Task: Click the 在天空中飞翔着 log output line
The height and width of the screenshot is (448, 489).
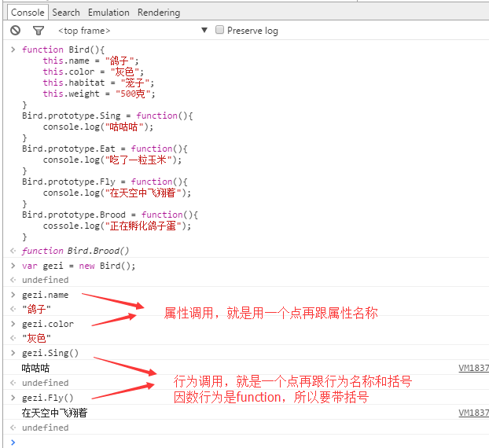Action: 54,413
